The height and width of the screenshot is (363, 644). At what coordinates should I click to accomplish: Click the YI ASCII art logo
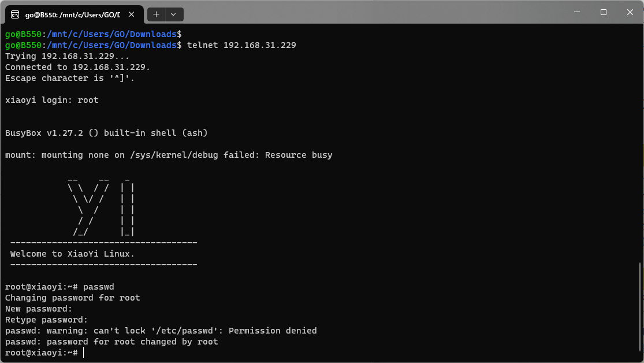[101, 208]
